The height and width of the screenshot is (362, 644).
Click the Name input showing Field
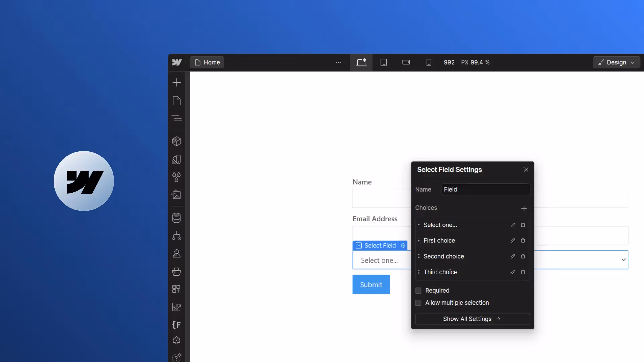coord(485,190)
